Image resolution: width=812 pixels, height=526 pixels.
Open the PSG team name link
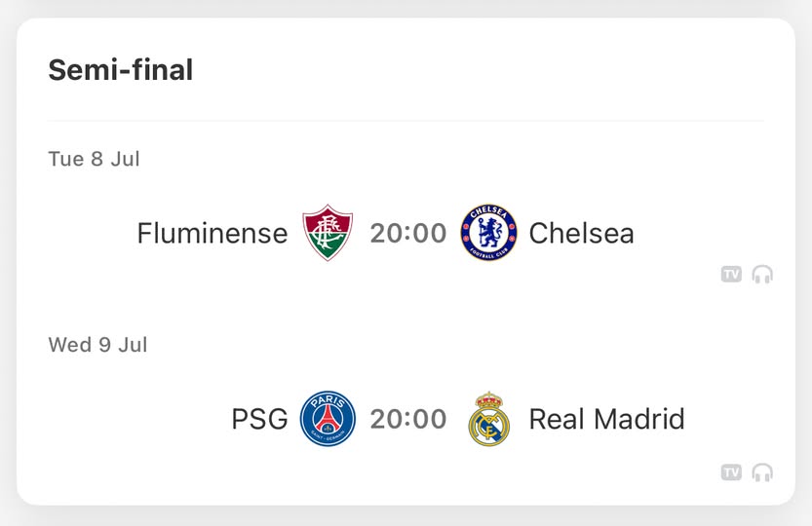(x=259, y=419)
